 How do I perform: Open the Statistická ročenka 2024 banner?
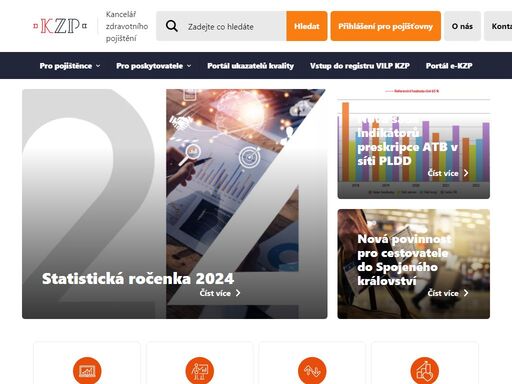pos(175,204)
